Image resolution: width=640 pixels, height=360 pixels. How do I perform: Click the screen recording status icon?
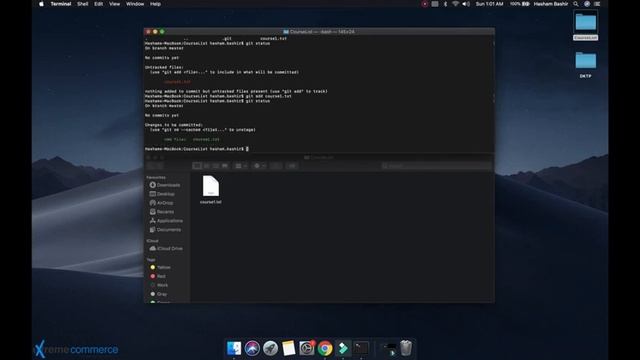click(x=424, y=4)
